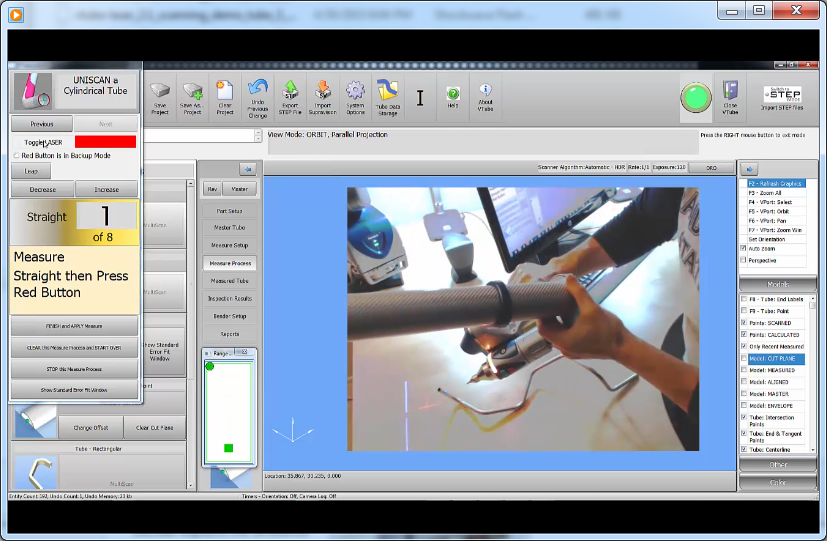
Task: Expand the Other panel header
Action: pos(778,465)
